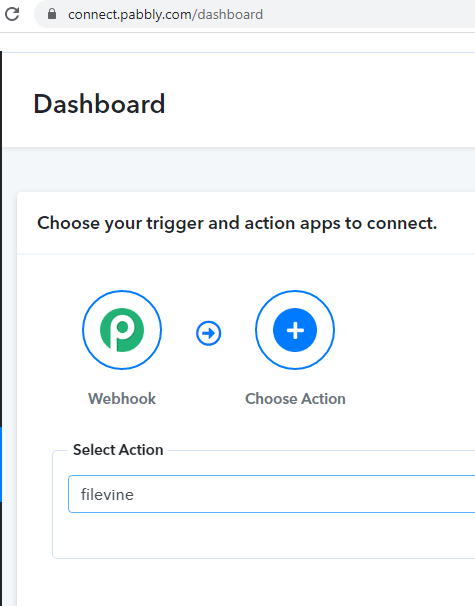Click the 'Choose your trigger and action apps' heading

[x=237, y=223]
